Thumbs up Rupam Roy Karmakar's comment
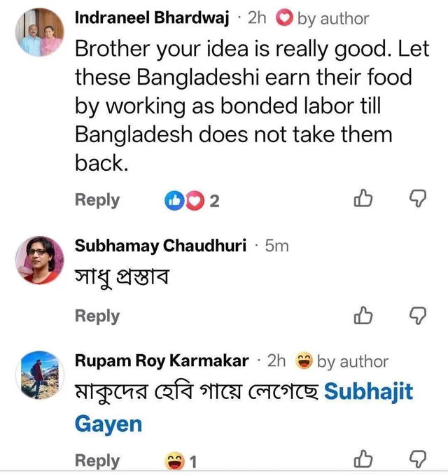This screenshot has height=476, width=448. 363,458
